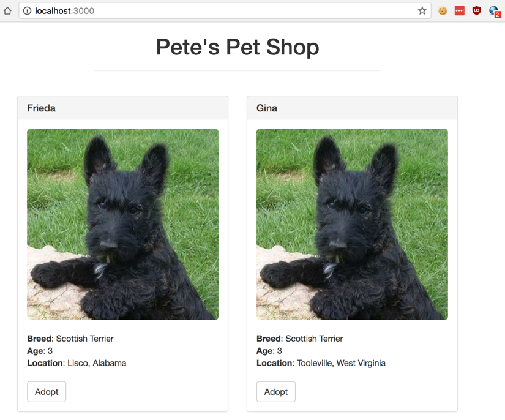The image size is (505, 420).
Task: Select the Gina card title
Action: pyautogui.click(x=267, y=108)
